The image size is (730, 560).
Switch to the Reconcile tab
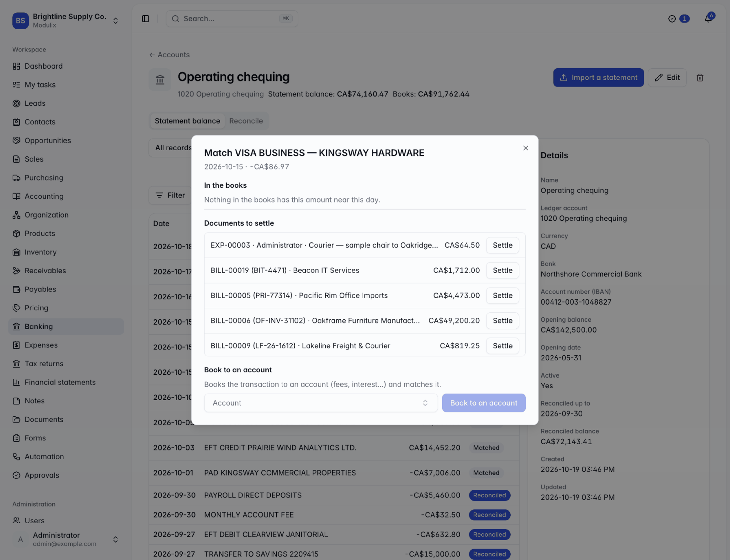point(246,121)
